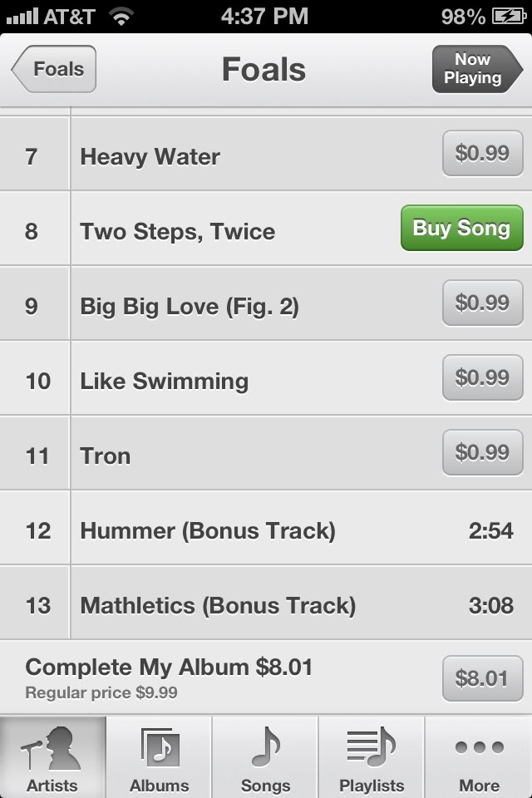532x798 pixels.
Task: Tap the cellular signal bars icon
Action: 22,17
